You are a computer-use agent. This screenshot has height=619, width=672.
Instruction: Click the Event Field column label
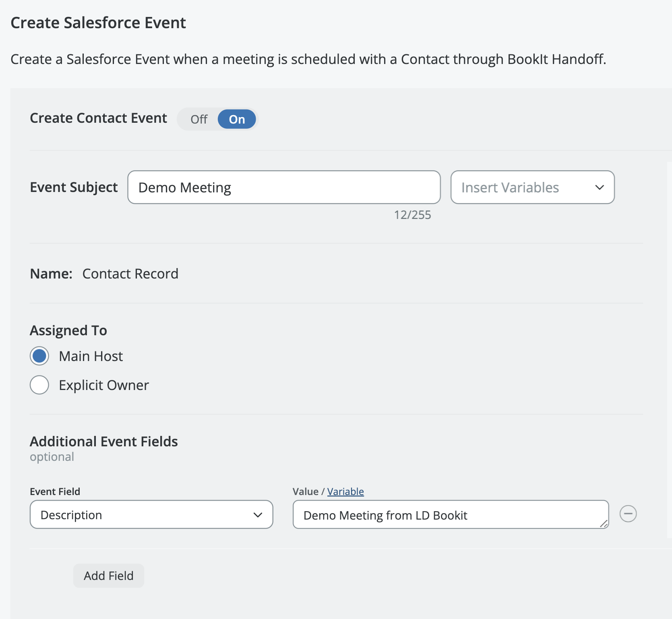[x=55, y=491]
